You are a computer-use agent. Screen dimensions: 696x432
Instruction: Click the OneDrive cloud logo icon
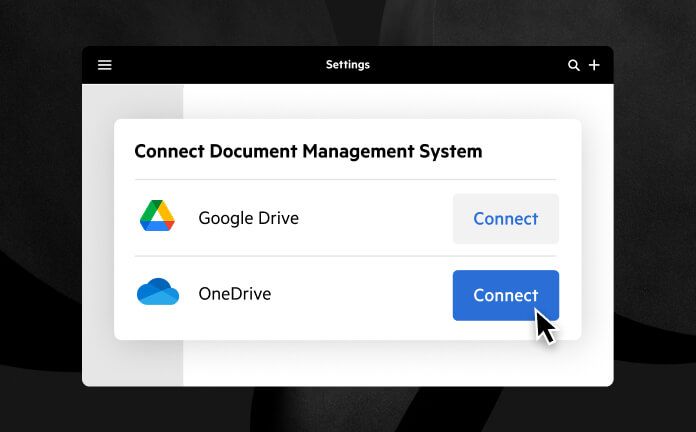(158, 292)
